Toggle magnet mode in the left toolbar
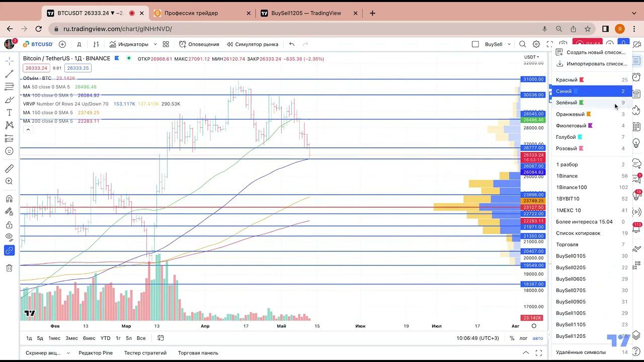 tap(9, 199)
